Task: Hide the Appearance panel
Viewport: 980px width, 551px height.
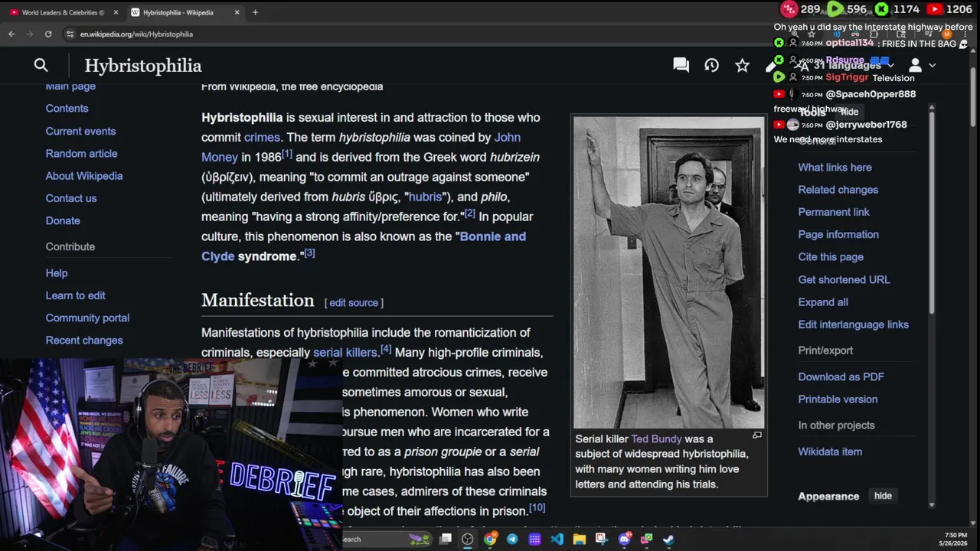Action: click(x=883, y=496)
